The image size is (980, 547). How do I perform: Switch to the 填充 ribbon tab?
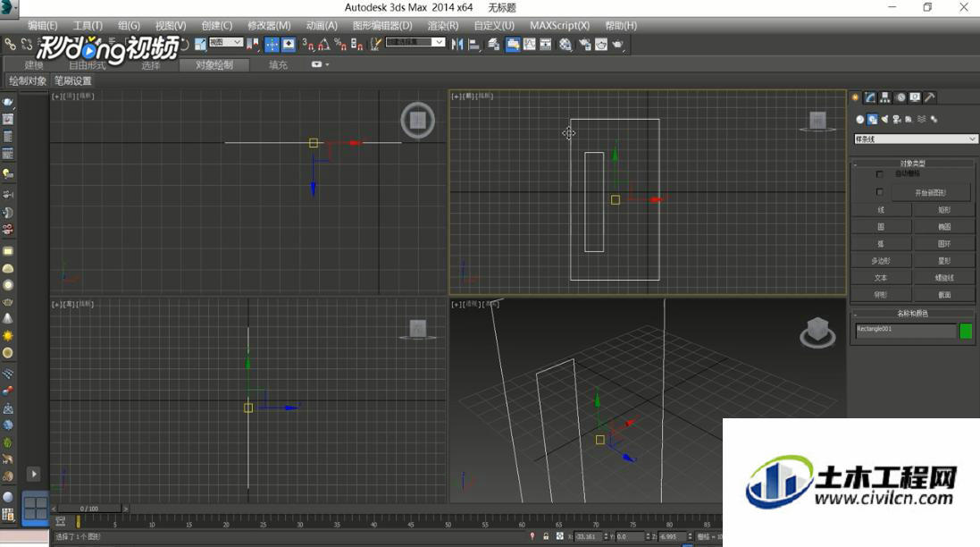278,65
